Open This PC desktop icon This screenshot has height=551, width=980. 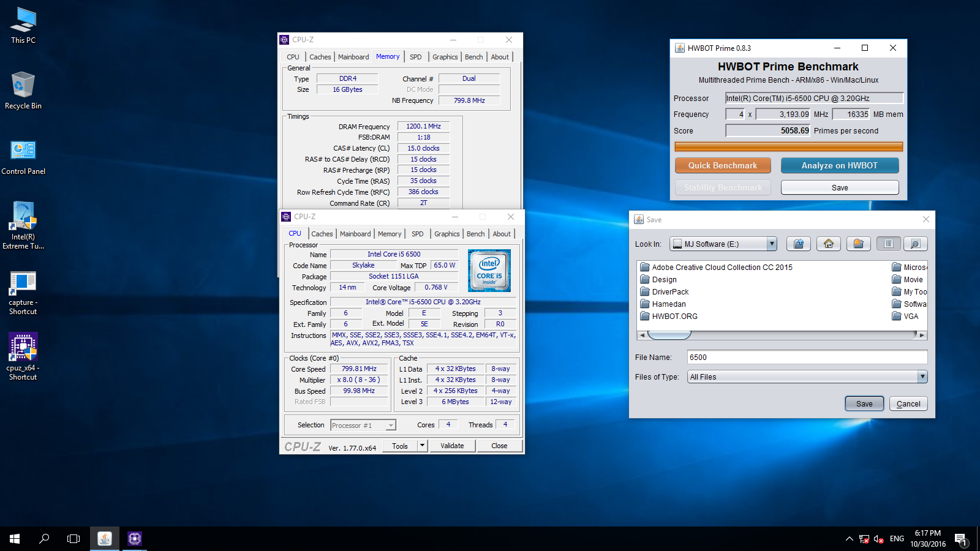click(23, 26)
